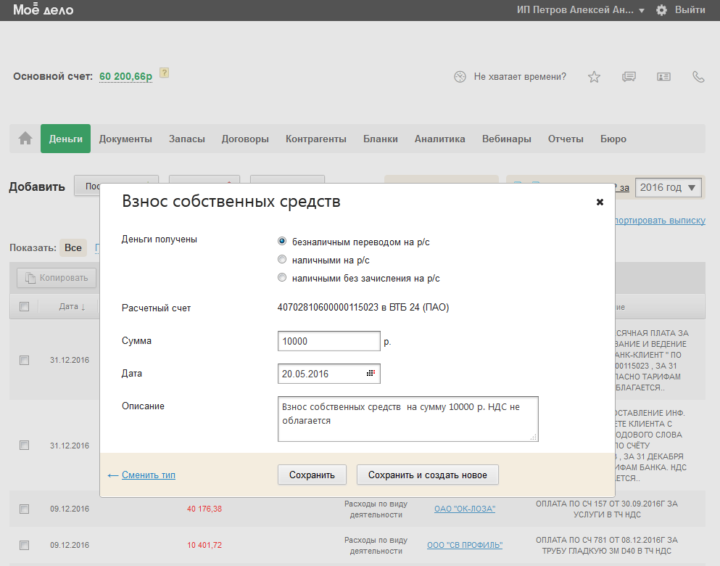Viewport: 720px width, 566px height.
Task: Select 'наличными без зачисления на р/с'
Action: [282, 278]
